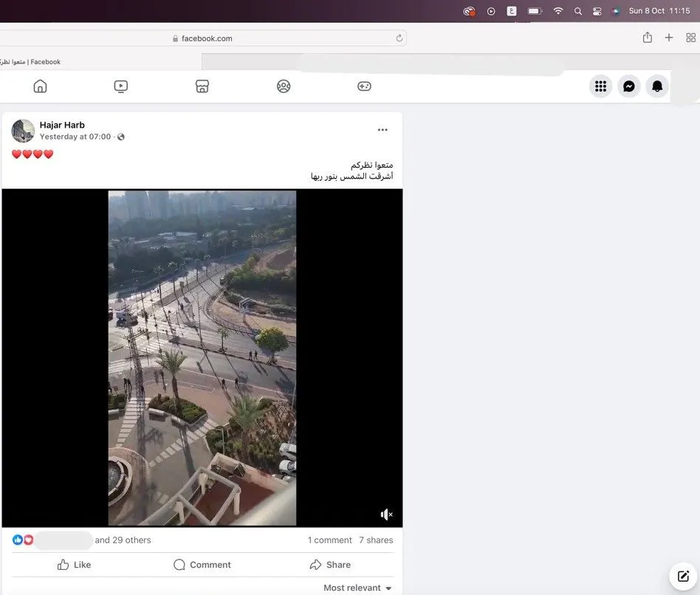700x595 pixels.
Task: Expand the Most relevant comments filter
Action: [357, 588]
